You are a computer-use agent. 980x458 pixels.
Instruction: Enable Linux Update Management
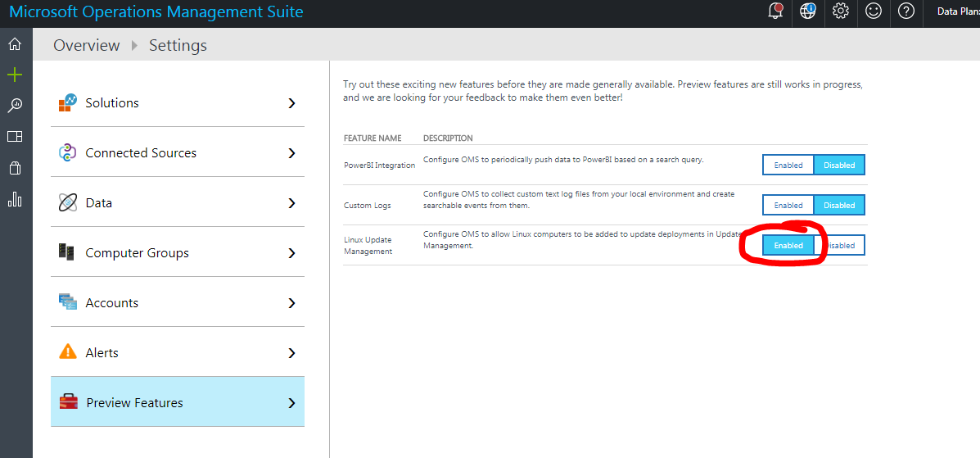(788, 245)
